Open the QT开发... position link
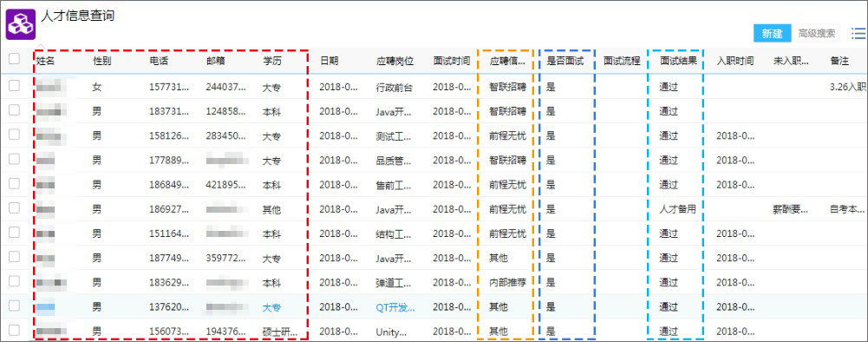868x342 pixels. 395,307
